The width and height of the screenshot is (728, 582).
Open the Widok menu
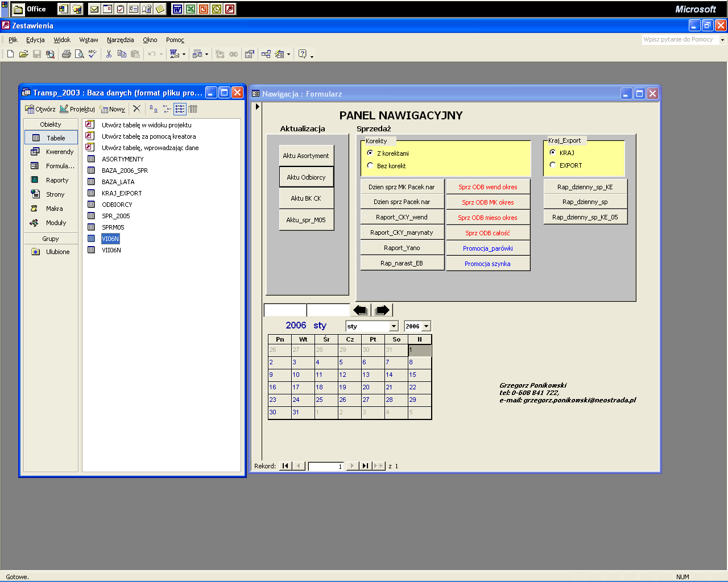62,40
